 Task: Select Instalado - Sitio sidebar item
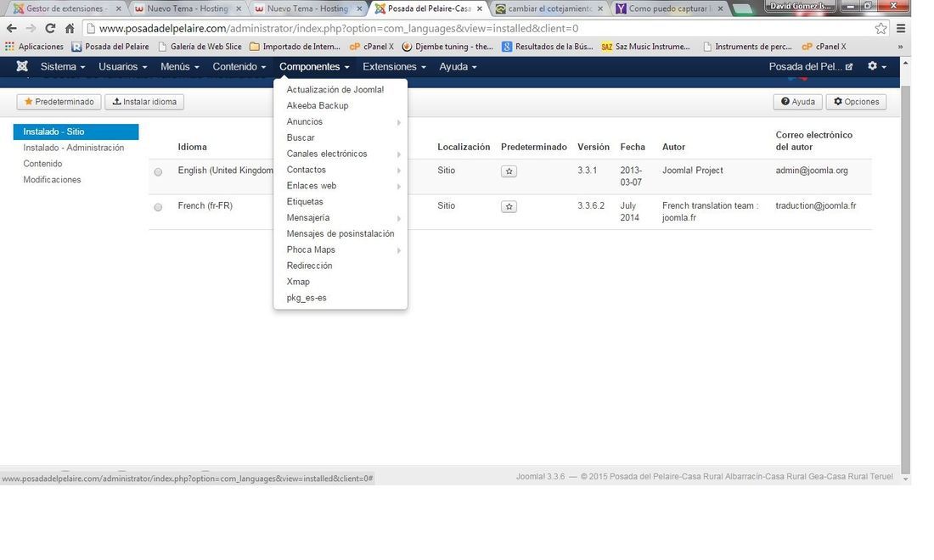76,132
